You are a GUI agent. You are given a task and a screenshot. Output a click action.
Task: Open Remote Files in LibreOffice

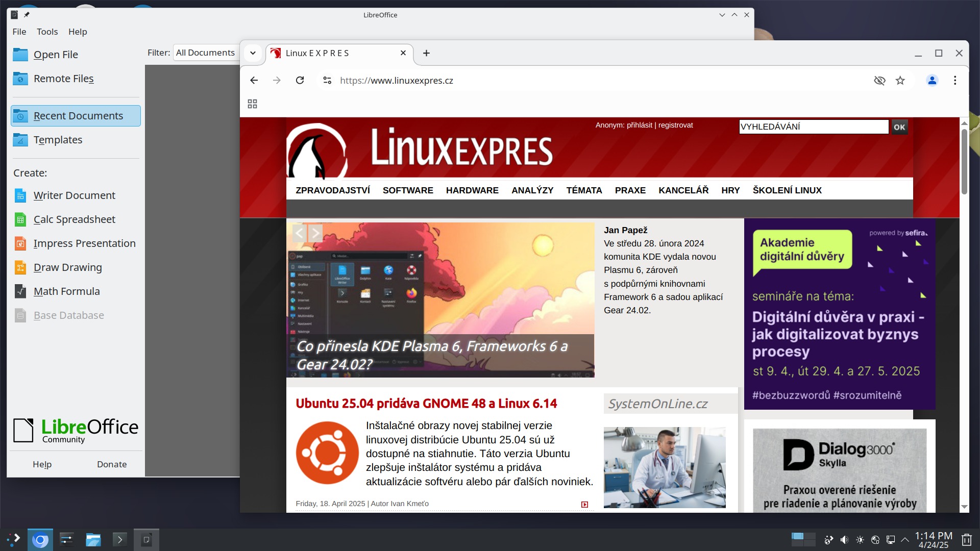63,79
